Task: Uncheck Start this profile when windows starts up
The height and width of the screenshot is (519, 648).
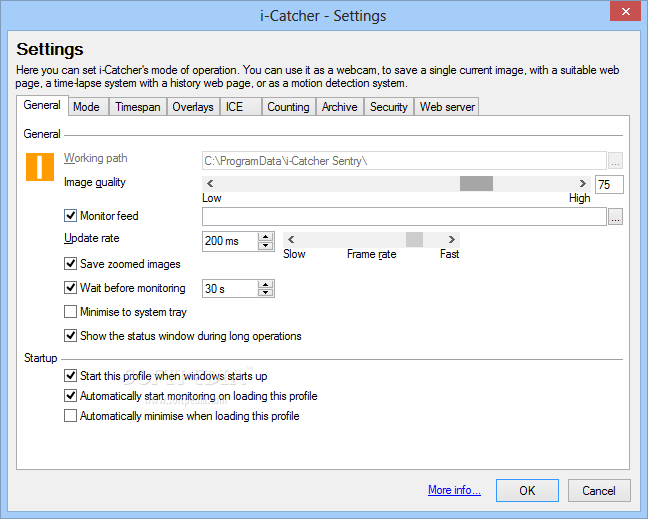Action: tap(70, 376)
